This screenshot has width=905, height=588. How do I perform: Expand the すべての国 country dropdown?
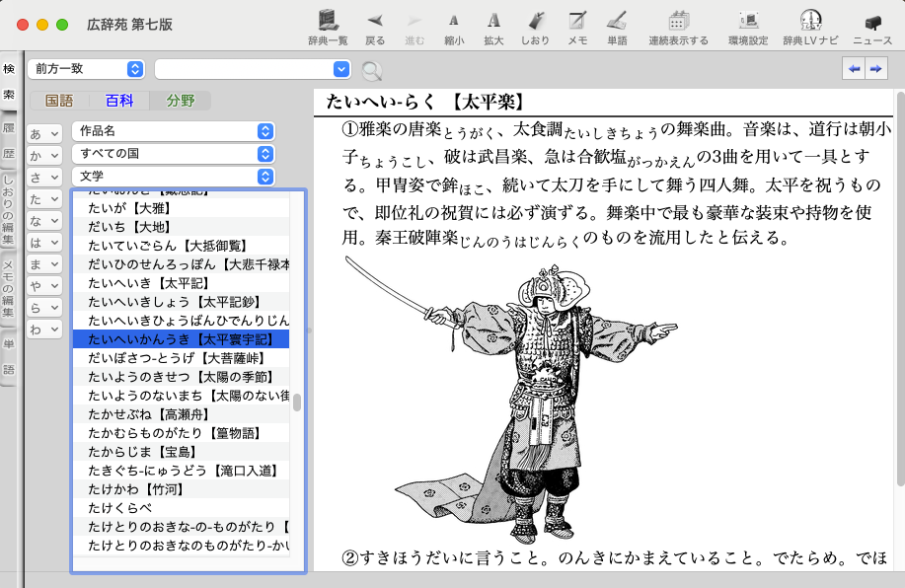(x=173, y=154)
